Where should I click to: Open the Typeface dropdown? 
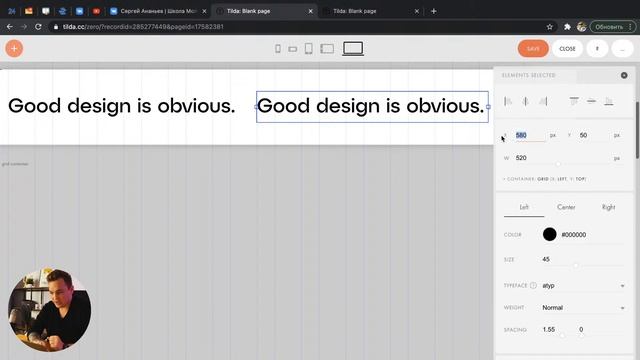[x=583, y=286]
